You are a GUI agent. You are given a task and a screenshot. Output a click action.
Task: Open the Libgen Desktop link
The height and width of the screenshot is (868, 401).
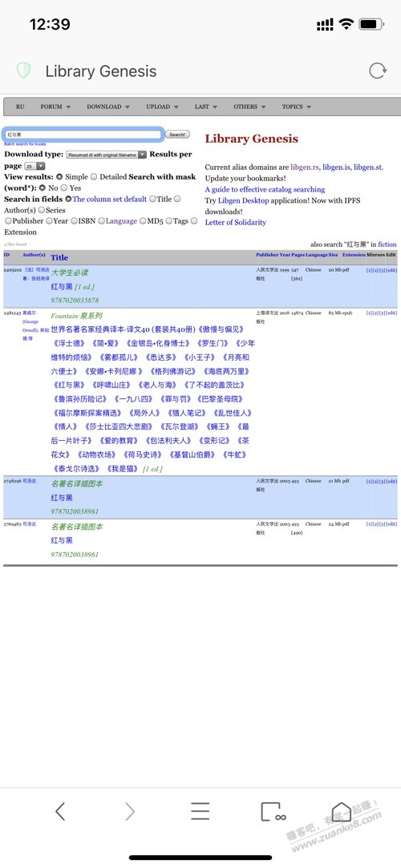245,200
